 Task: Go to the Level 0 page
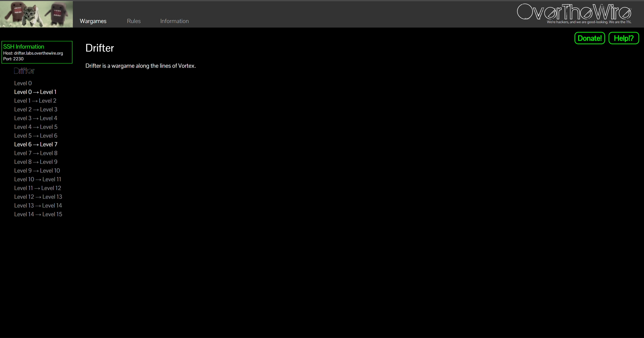coord(23,83)
